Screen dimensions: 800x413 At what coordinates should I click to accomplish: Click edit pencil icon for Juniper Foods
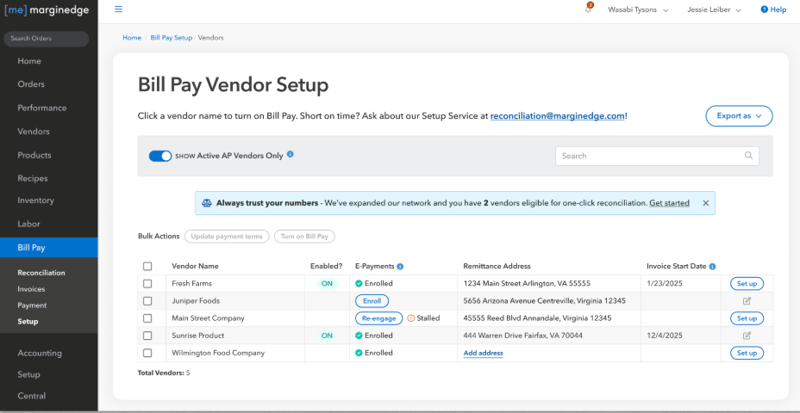tap(747, 301)
